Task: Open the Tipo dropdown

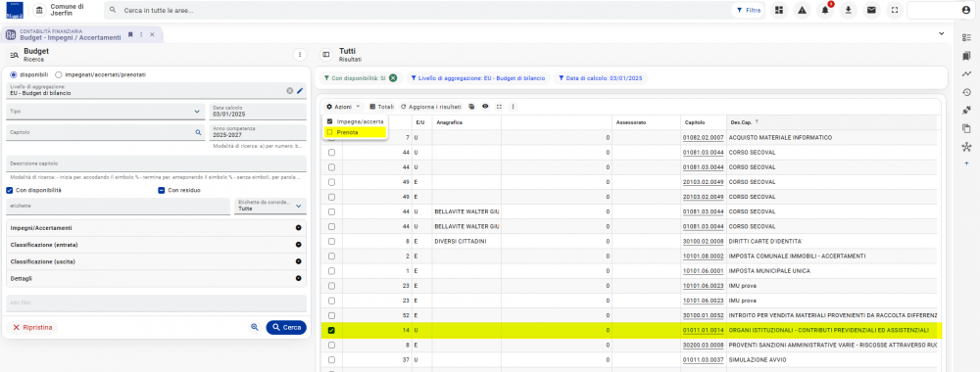Action: point(105,112)
